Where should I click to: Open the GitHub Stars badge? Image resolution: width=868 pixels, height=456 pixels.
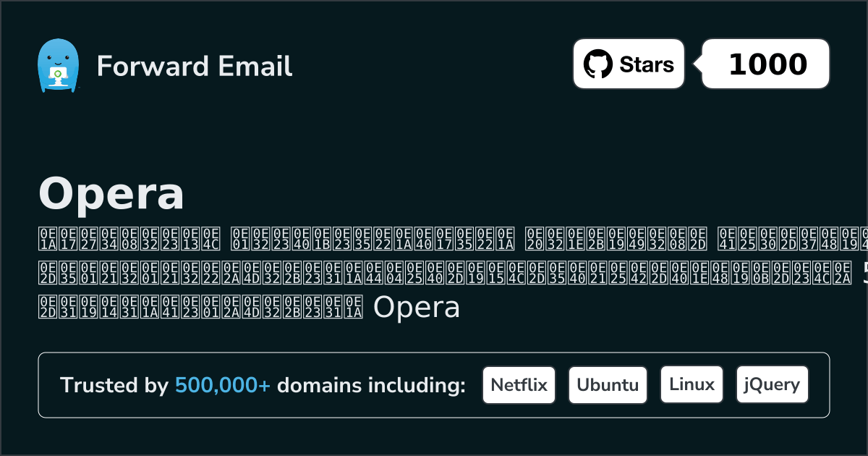tap(628, 64)
